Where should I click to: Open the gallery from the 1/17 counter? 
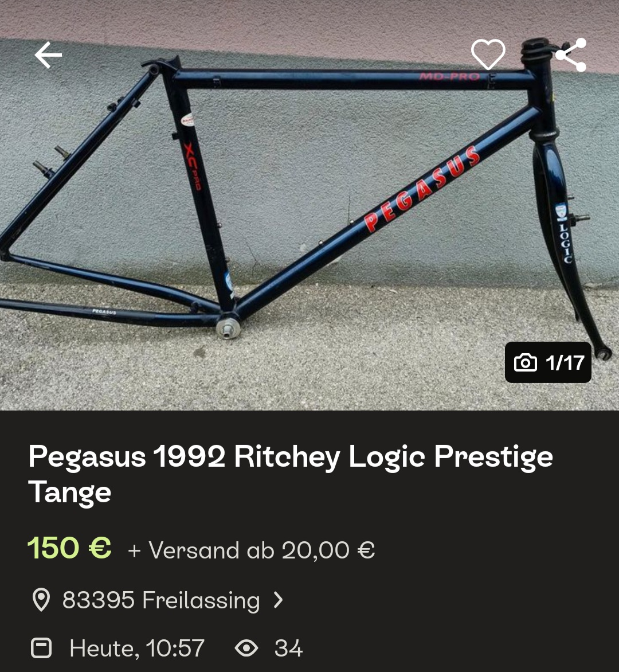(565, 362)
